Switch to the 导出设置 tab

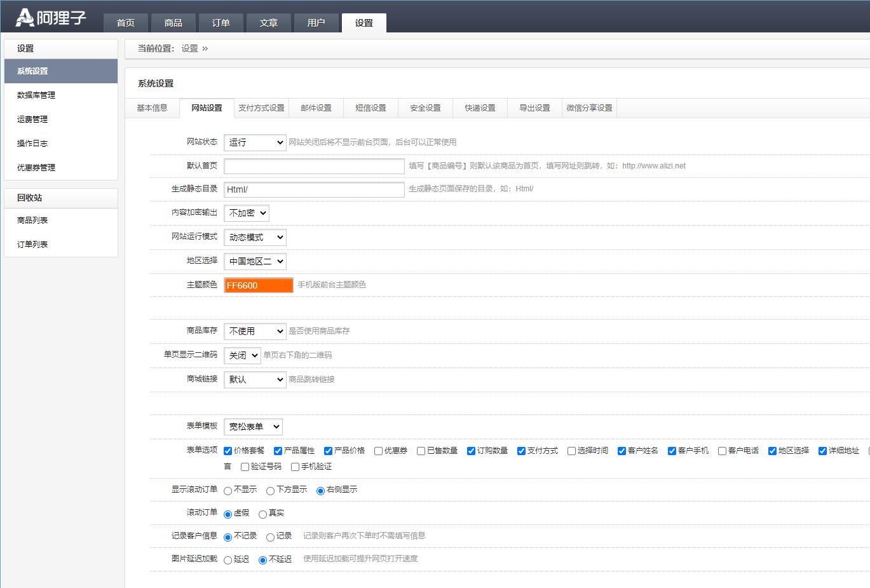[x=535, y=108]
